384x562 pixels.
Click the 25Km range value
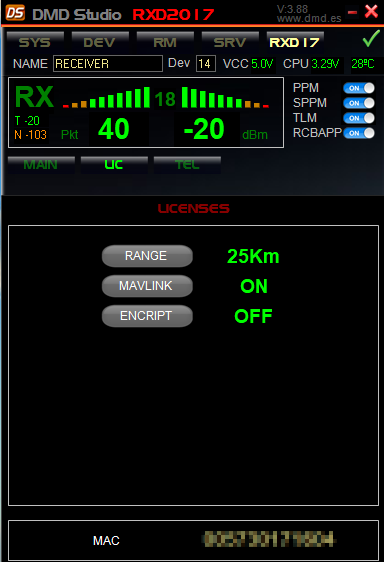(x=253, y=256)
